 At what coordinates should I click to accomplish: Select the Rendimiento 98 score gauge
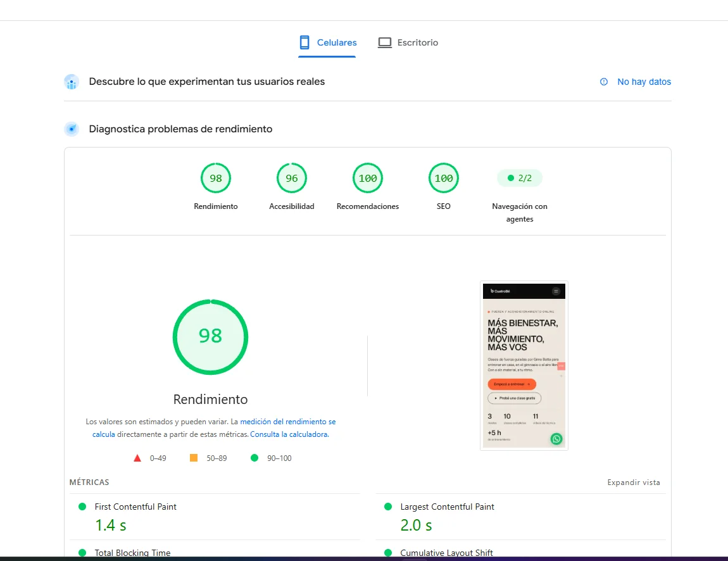[215, 178]
